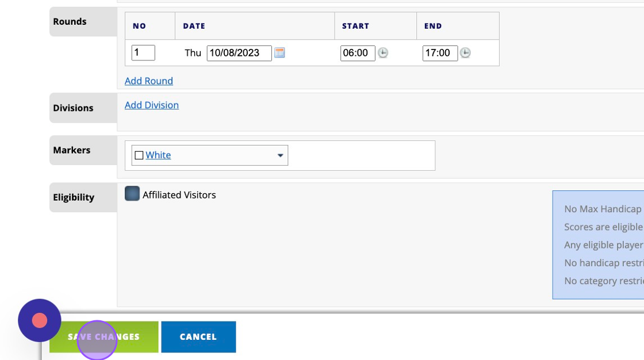
Task: Select the Eligibility section label
Action: tap(74, 197)
